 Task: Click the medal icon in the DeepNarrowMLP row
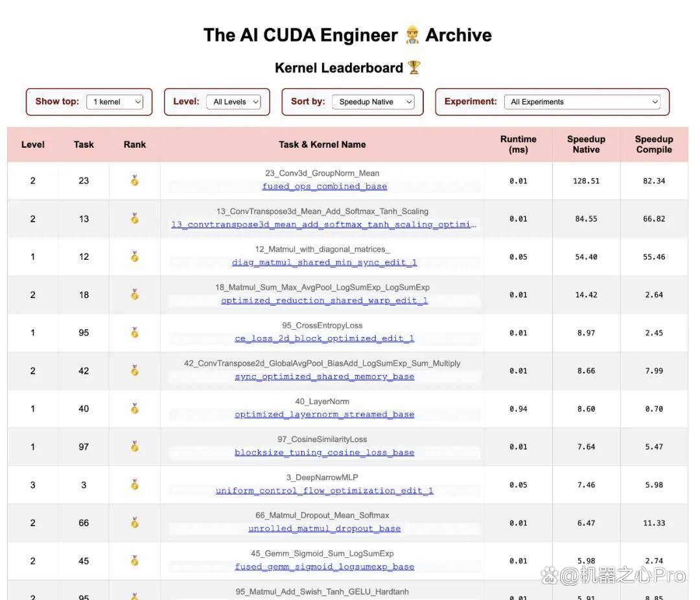tap(134, 485)
